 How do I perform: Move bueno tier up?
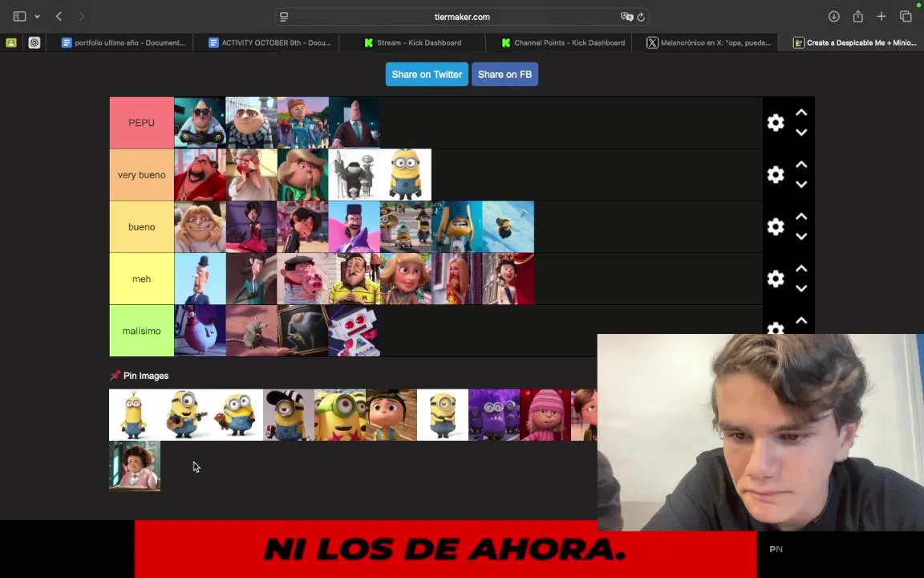(x=800, y=217)
